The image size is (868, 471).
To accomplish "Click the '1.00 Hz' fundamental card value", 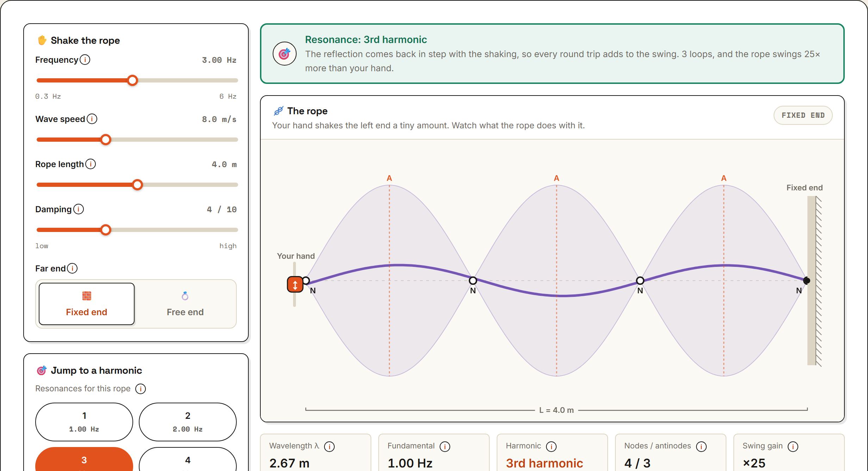I will tap(410, 463).
